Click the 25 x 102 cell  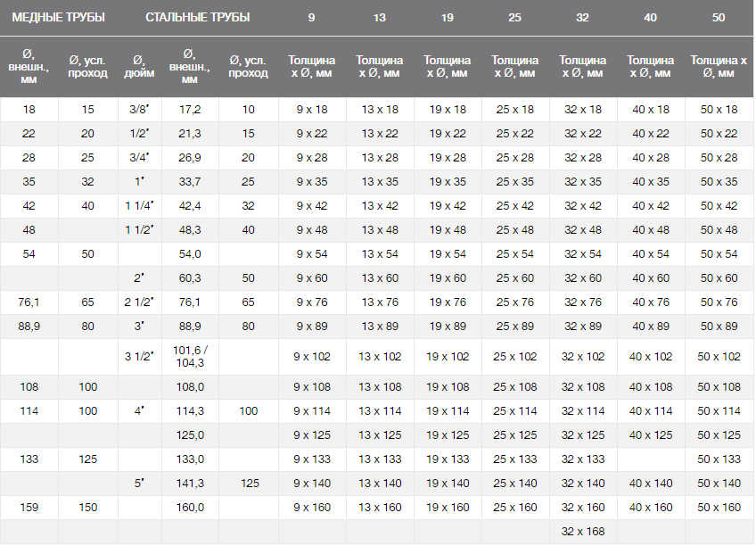pyautogui.click(x=515, y=357)
